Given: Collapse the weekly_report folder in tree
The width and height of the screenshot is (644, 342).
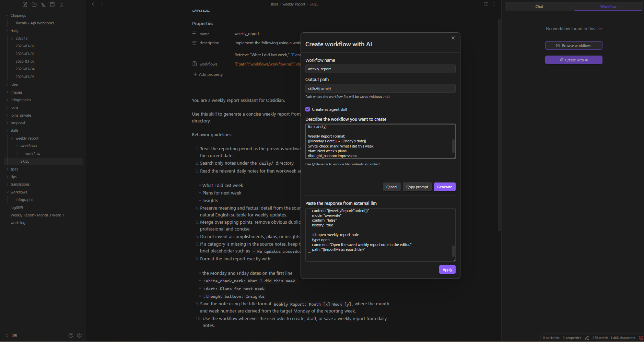Looking at the screenshot, I should point(12,138).
